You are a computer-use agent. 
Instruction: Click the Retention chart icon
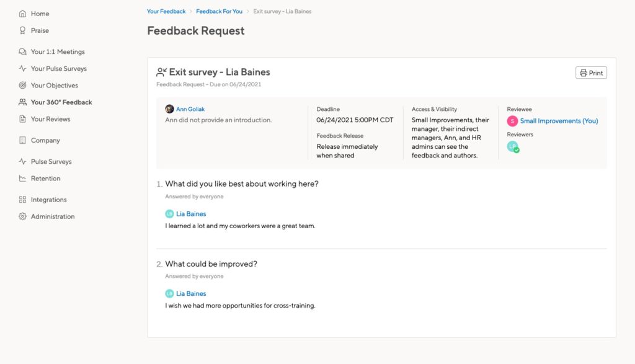23,179
